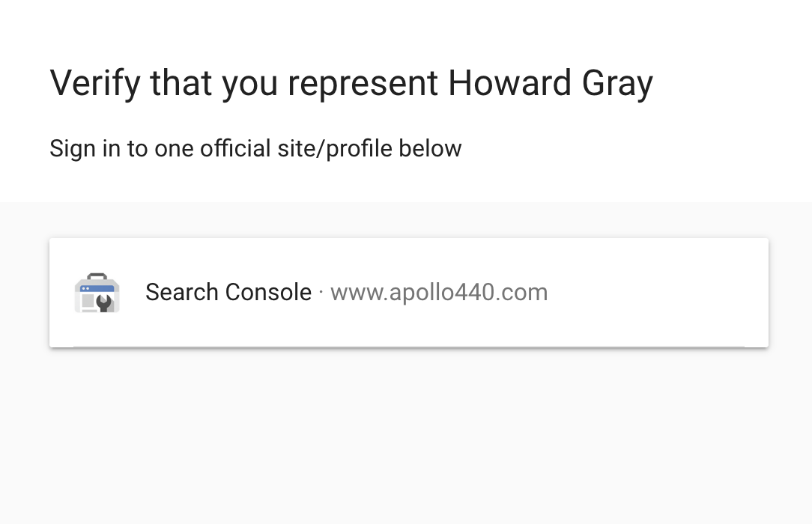The width and height of the screenshot is (812, 524).
Task: Click the word 'Verify' in the title
Action: [x=95, y=83]
